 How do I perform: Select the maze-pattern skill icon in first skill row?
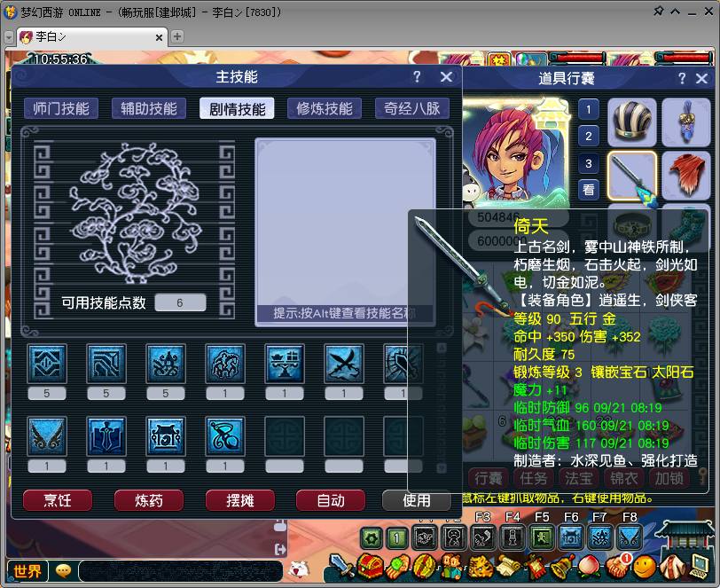pyautogui.click(x=106, y=364)
